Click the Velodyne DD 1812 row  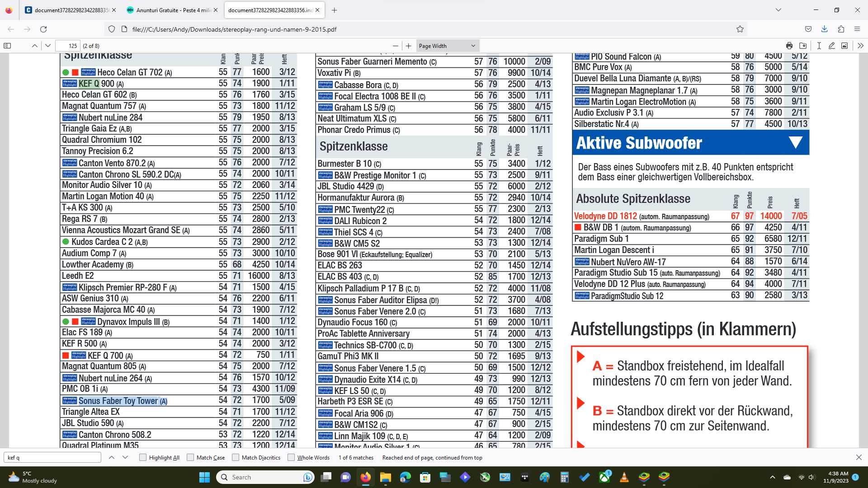(x=690, y=216)
